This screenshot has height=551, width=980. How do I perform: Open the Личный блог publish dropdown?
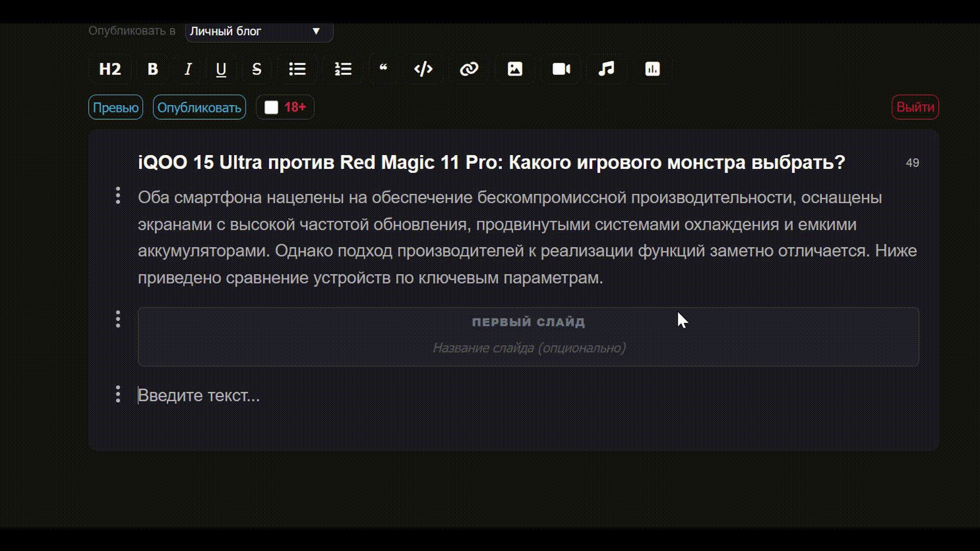(x=259, y=31)
